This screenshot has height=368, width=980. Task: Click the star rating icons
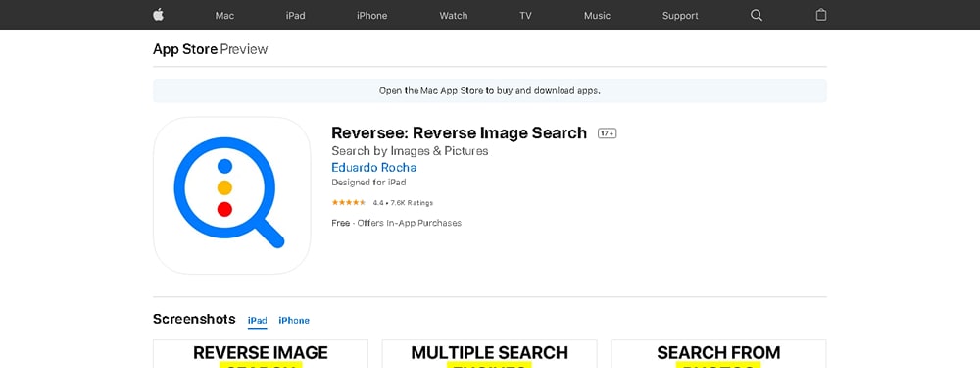point(349,203)
